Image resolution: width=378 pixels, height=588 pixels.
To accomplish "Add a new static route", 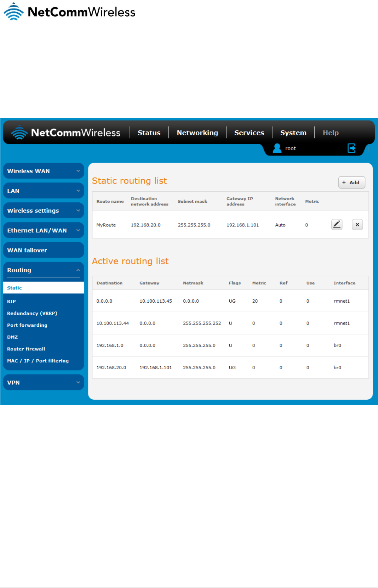I will click(x=351, y=182).
